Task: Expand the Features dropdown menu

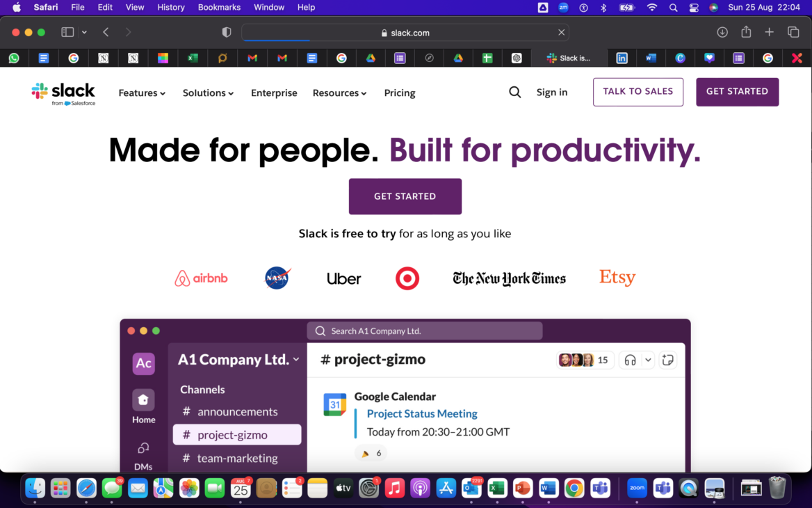Action: point(142,93)
